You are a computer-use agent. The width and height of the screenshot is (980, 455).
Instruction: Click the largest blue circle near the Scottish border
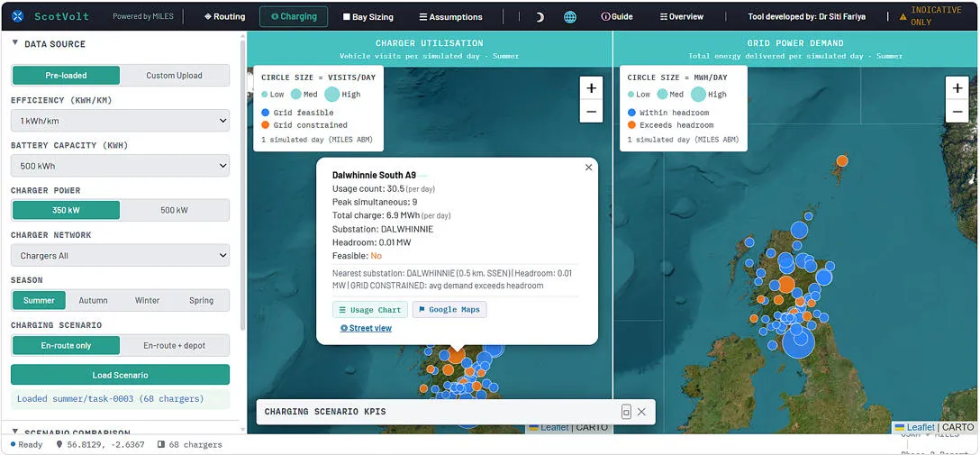point(798,341)
